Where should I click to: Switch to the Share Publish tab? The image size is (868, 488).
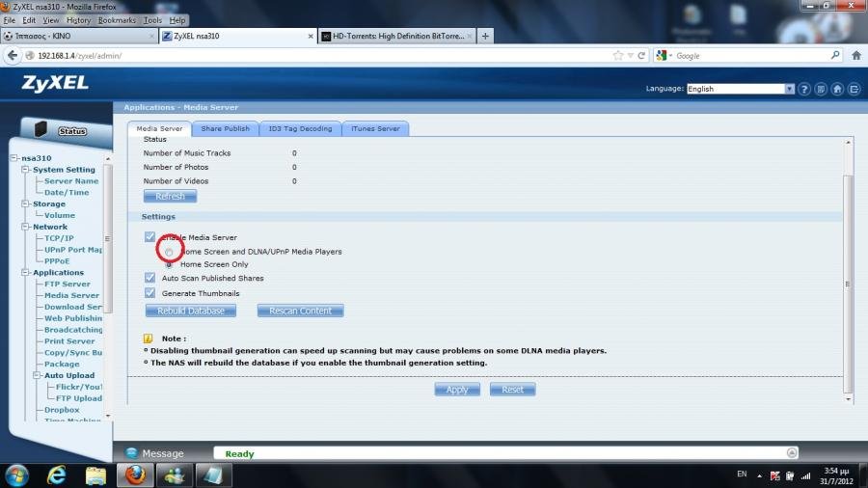click(x=225, y=128)
